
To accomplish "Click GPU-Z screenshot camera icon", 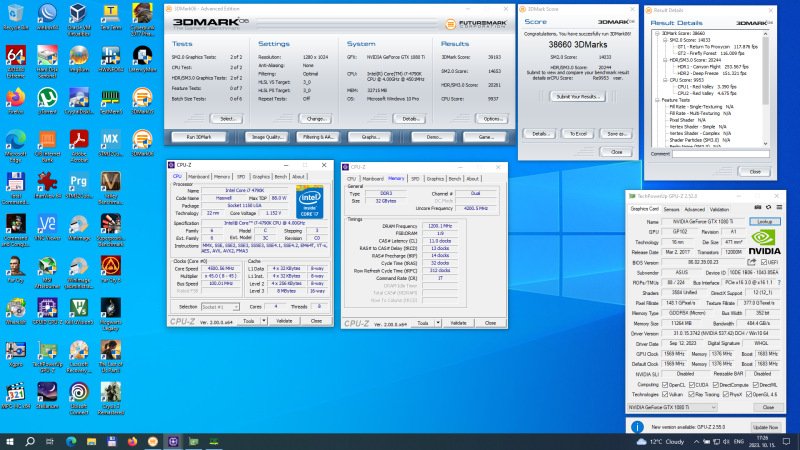I will 758,208.
